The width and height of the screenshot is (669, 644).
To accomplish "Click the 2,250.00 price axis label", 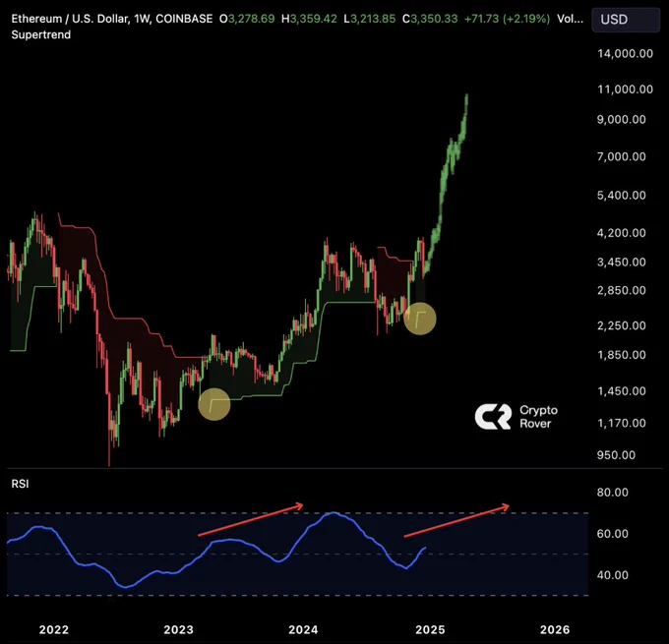I will [622, 325].
